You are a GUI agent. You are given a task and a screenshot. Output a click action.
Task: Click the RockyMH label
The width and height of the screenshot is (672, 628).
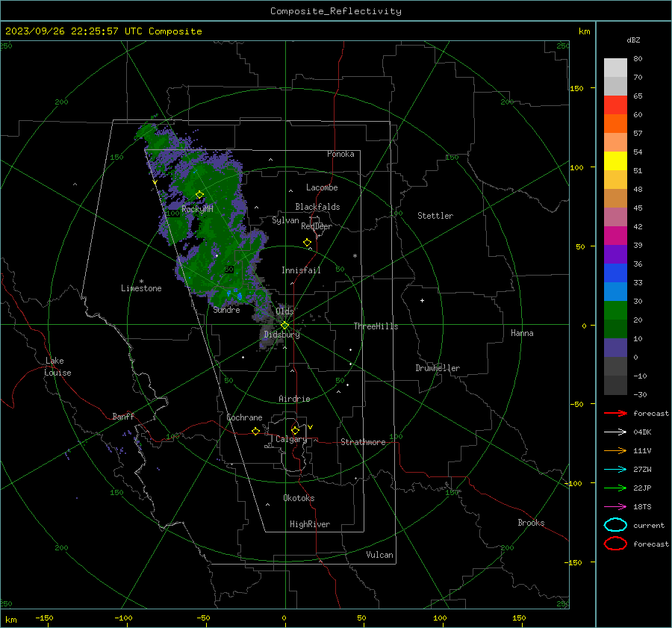[197, 209]
